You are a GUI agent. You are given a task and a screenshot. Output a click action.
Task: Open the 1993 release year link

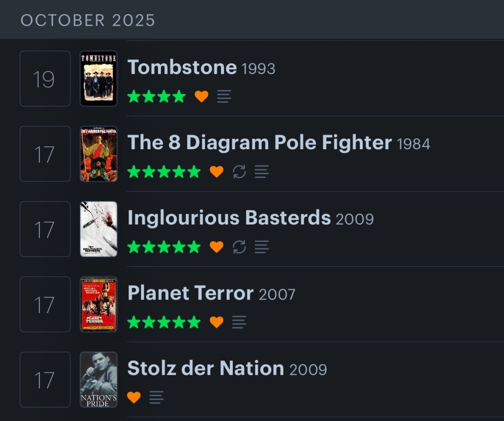[258, 69]
